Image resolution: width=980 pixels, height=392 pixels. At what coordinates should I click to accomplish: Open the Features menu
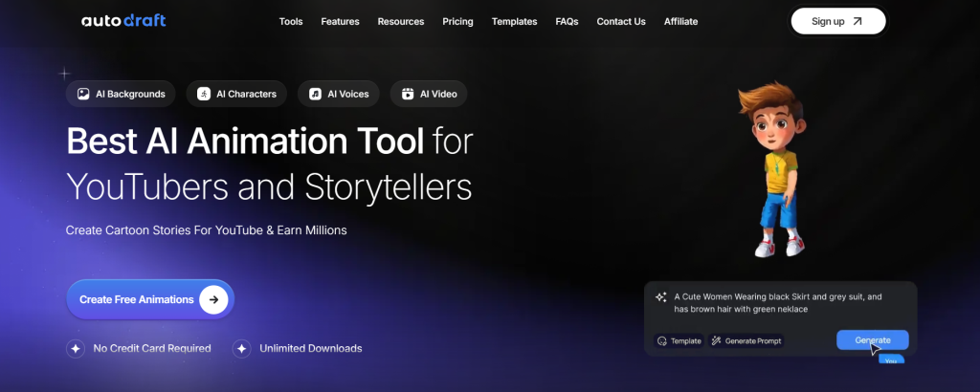point(340,21)
